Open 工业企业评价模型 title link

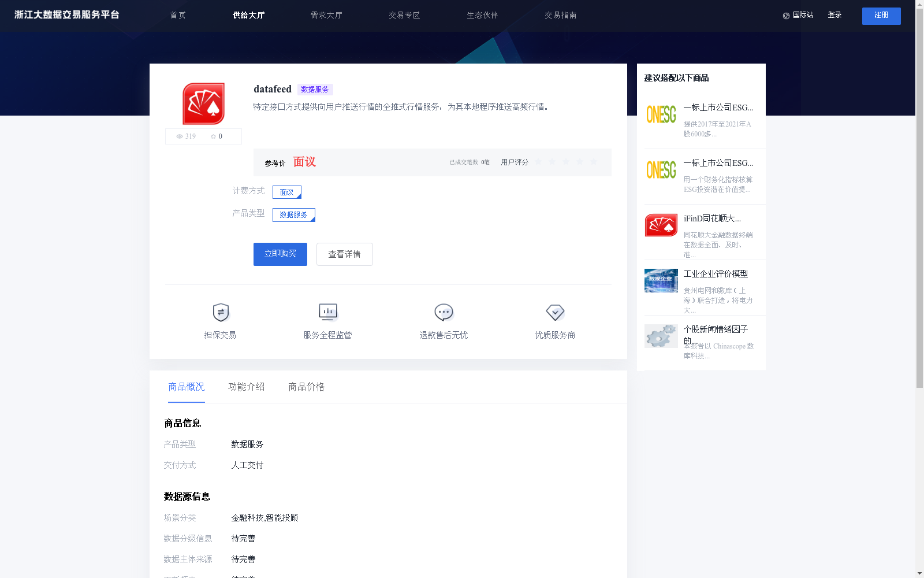point(716,274)
